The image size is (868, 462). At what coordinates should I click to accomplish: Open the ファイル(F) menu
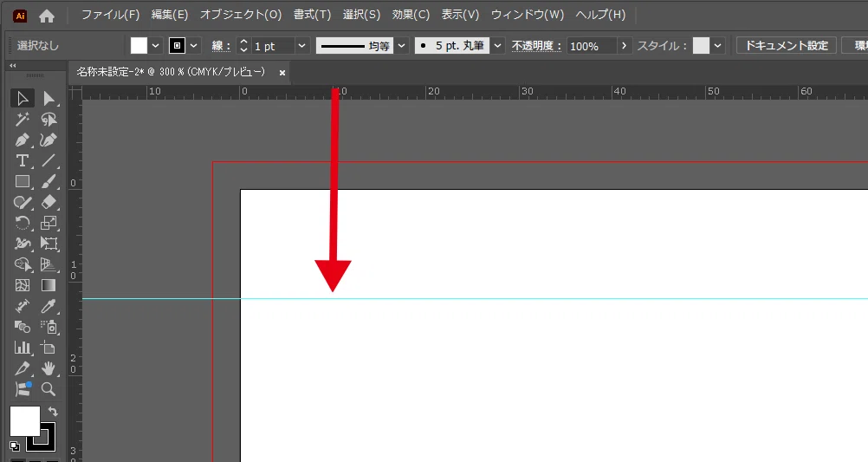[110, 15]
